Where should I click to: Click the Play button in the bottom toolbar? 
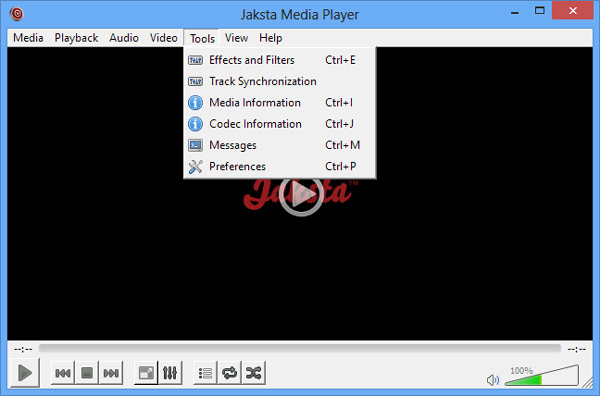24,373
